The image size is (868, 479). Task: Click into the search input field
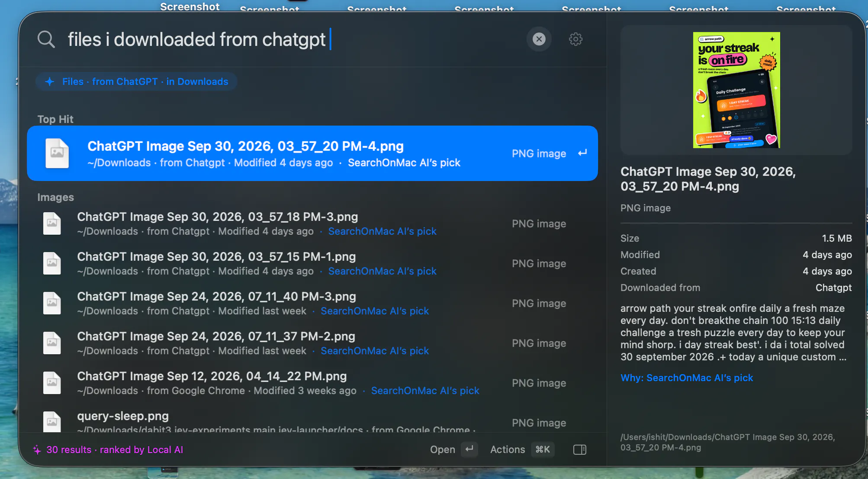point(294,39)
